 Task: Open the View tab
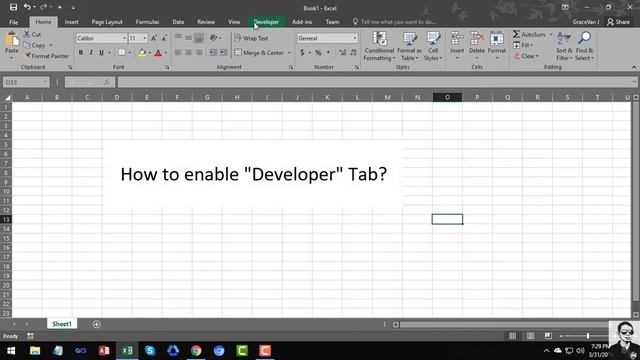pyautogui.click(x=234, y=22)
